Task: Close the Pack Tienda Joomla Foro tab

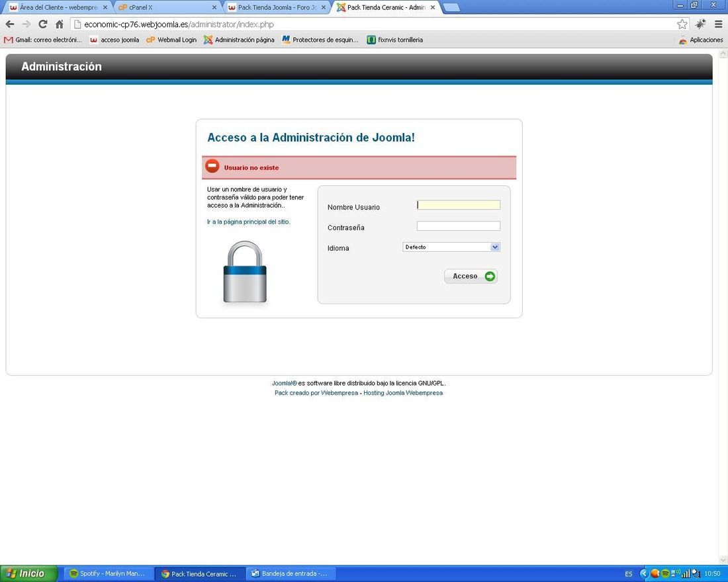Action: [x=324, y=7]
